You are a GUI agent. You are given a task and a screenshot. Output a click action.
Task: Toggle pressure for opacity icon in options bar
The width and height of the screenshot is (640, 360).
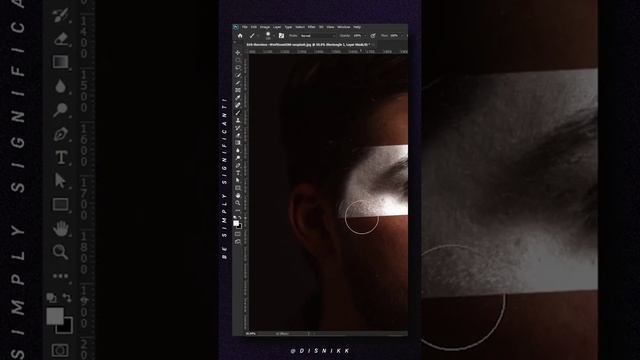point(373,36)
